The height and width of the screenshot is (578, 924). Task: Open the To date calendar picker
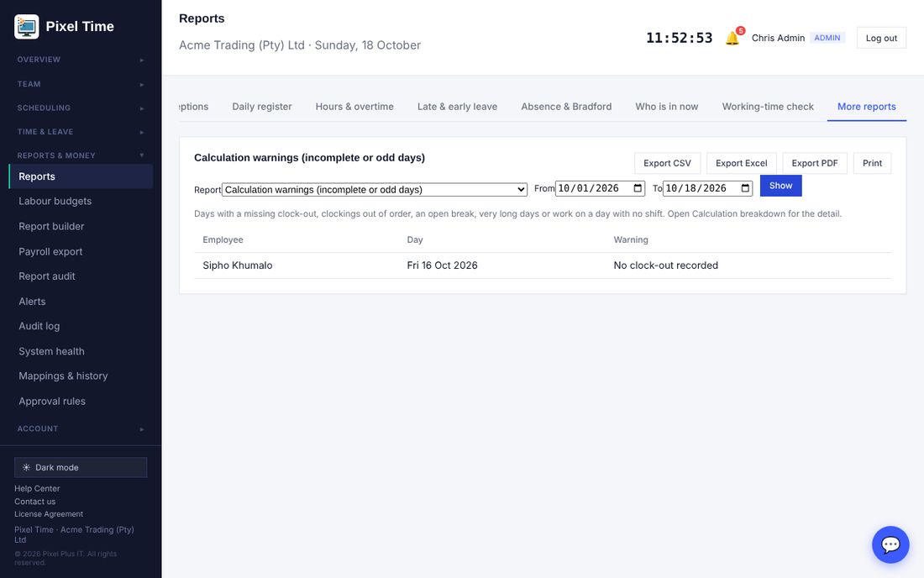[x=745, y=188]
